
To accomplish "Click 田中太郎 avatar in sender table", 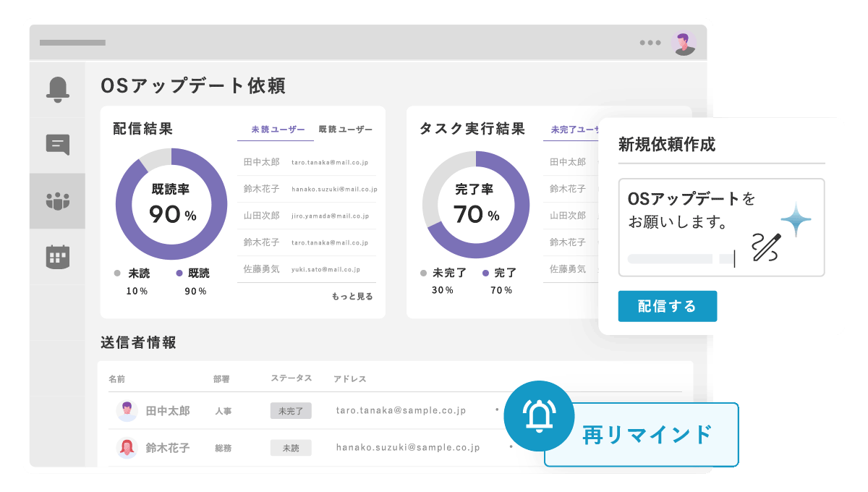I will tap(127, 411).
